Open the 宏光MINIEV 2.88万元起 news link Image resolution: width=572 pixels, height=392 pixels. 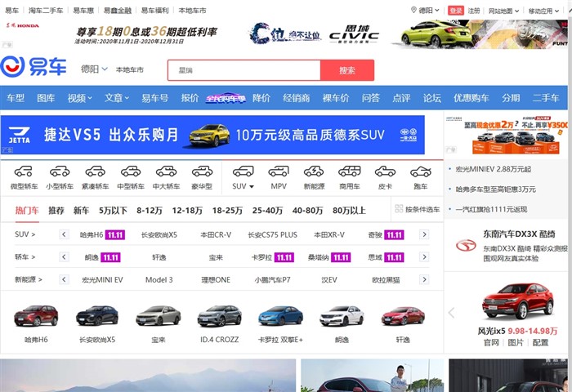coord(494,169)
